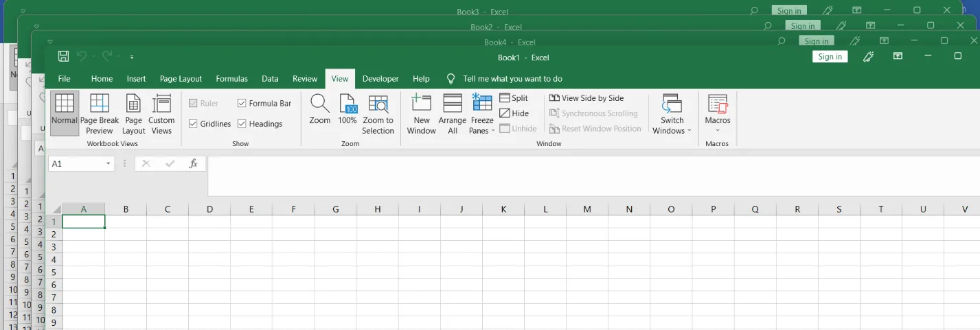Click Sign in button in Book1 window

click(830, 57)
